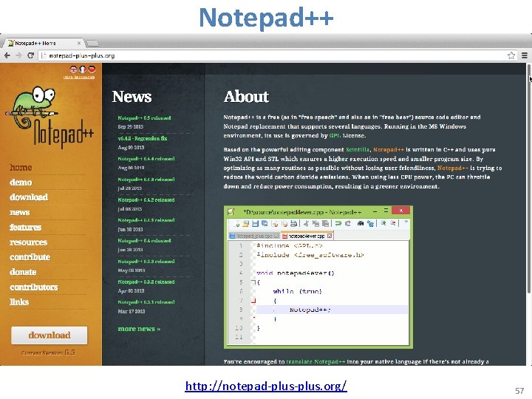Click the Notepad++ chameleon logo
Screen dimensions: 532x399
(50, 117)
